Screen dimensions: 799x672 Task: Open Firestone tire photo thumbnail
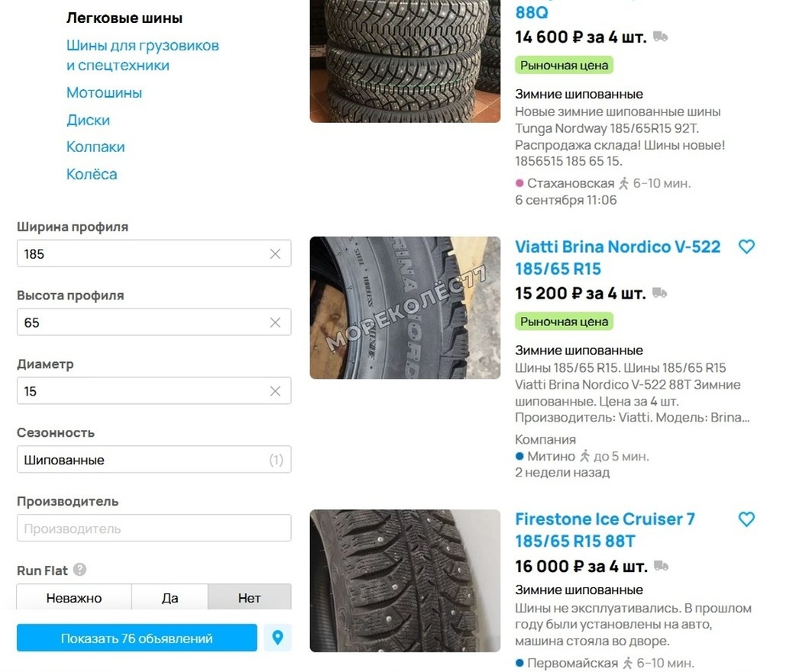405,581
